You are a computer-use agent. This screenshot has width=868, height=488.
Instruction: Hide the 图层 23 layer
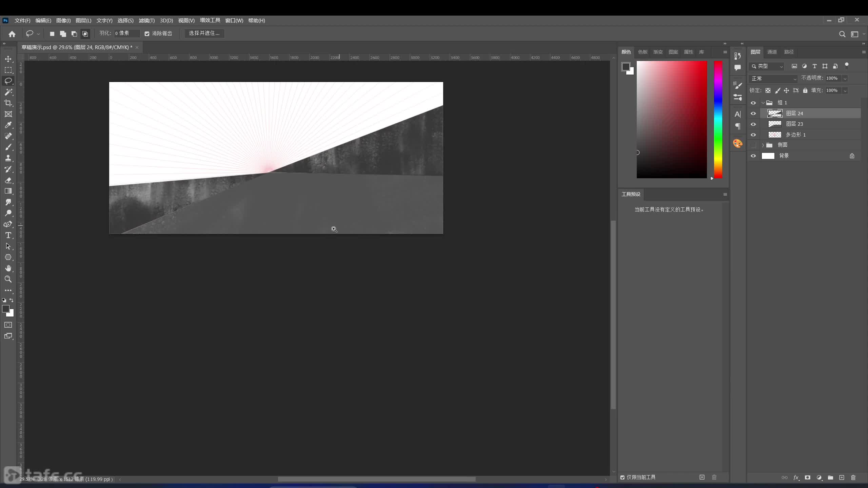click(x=753, y=124)
